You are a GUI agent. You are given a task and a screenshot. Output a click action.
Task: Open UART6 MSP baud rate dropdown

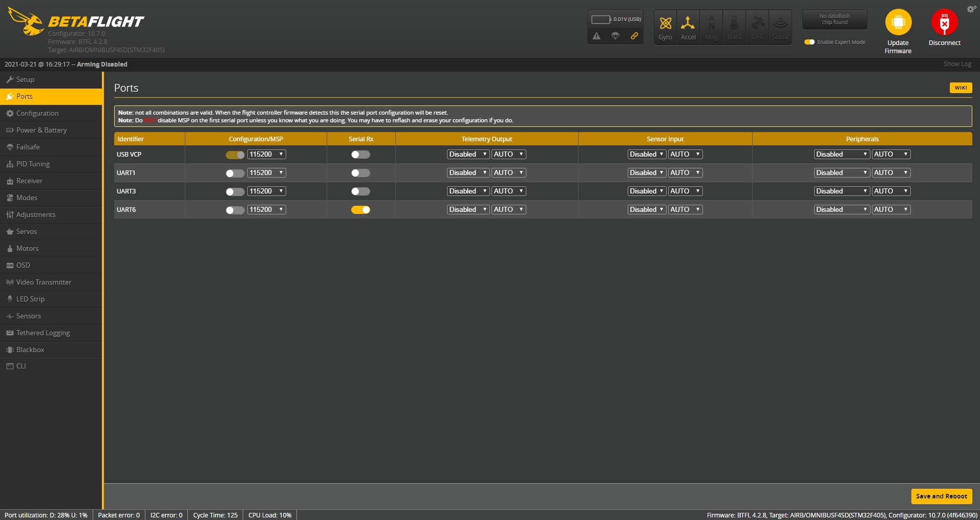coord(267,209)
